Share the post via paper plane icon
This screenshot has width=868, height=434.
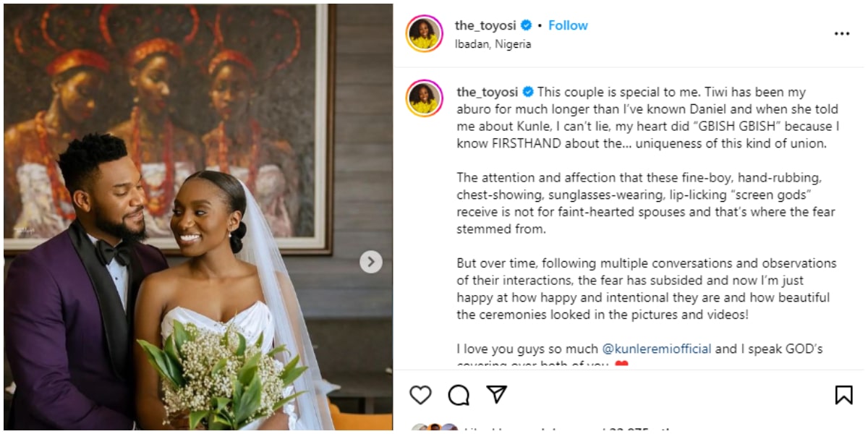pyautogui.click(x=496, y=393)
